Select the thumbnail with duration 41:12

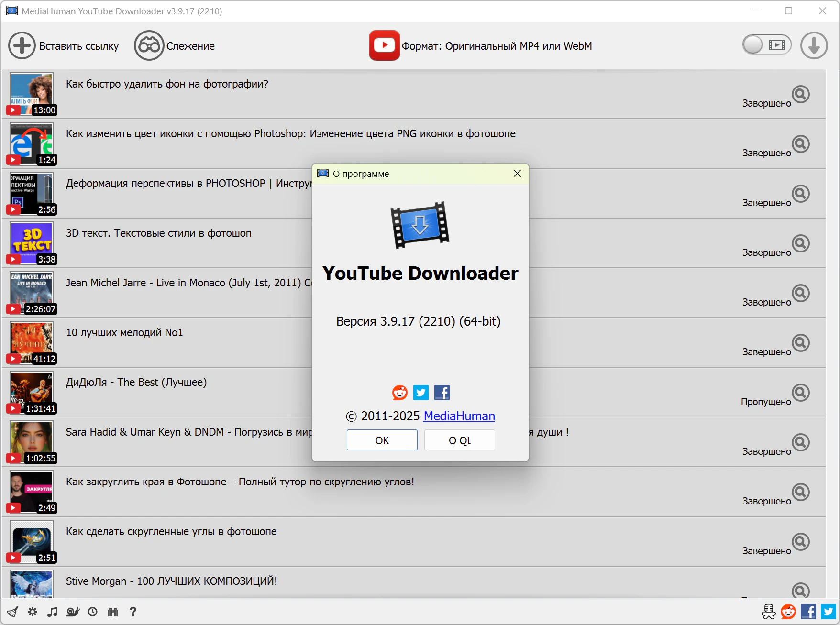[32, 343]
